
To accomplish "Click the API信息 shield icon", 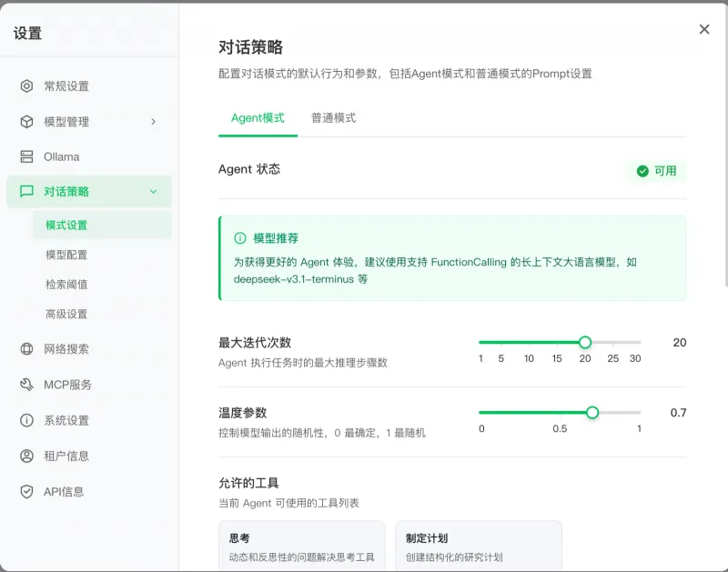I will [27, 491].
